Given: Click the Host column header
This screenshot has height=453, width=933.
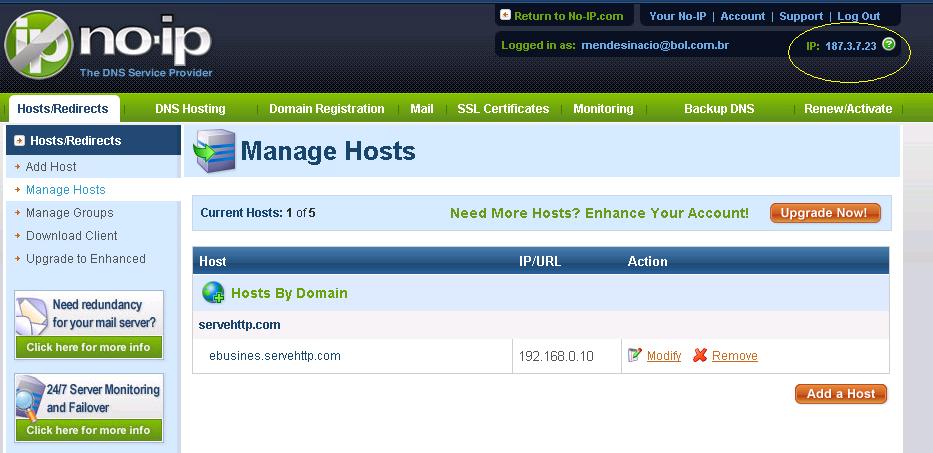Looking at the screenshot, I should pyautogui.click(x=212, y=261).
